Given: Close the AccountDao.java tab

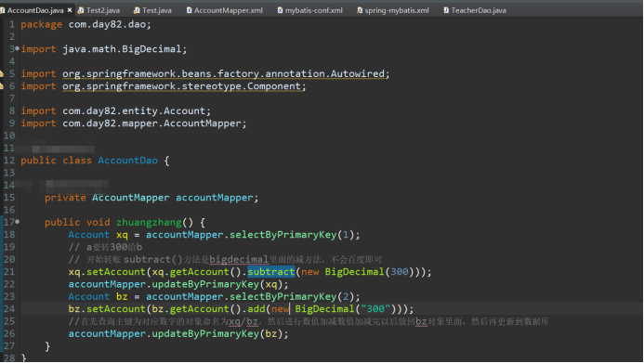Looking at the screenshot, I should coord(70,10).
